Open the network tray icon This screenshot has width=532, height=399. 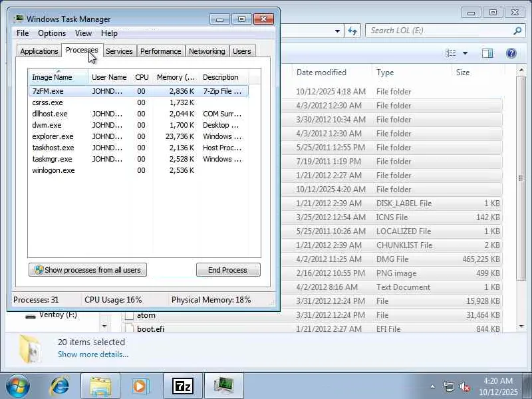pyautogui.click(x=448, y=386)
